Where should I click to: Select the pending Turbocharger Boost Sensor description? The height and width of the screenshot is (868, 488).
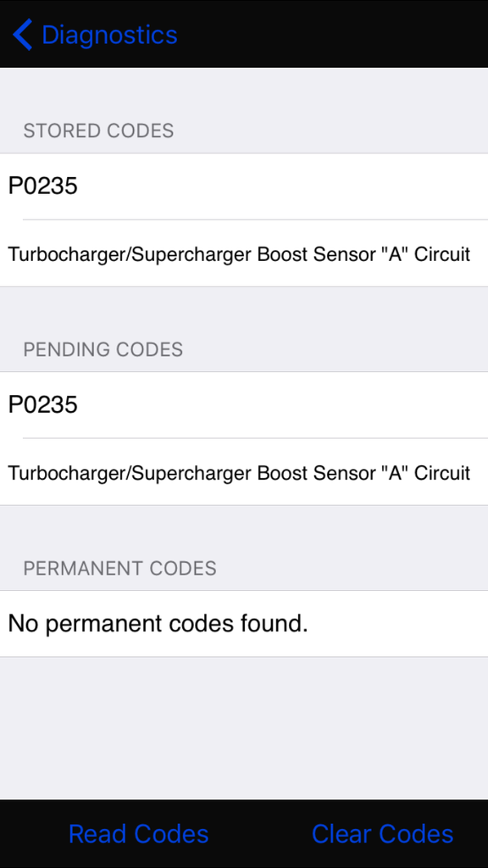[244, 473]
